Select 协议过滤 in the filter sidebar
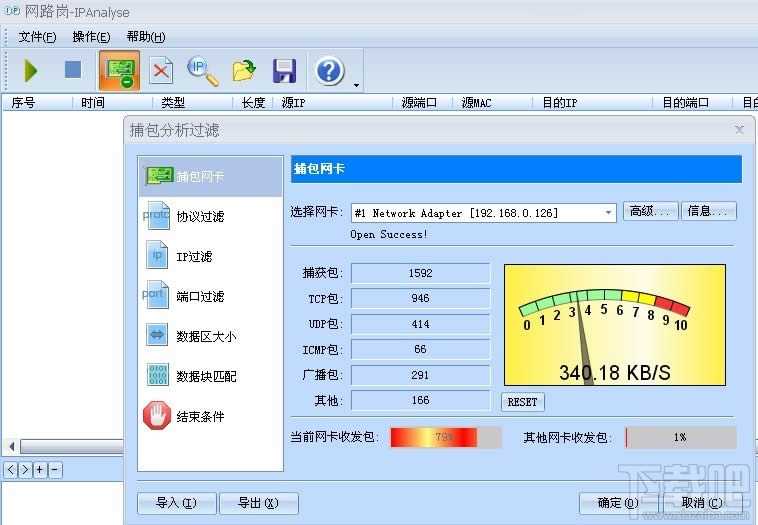758x525 pixels. pyautogui.click(x=199, y=217)
